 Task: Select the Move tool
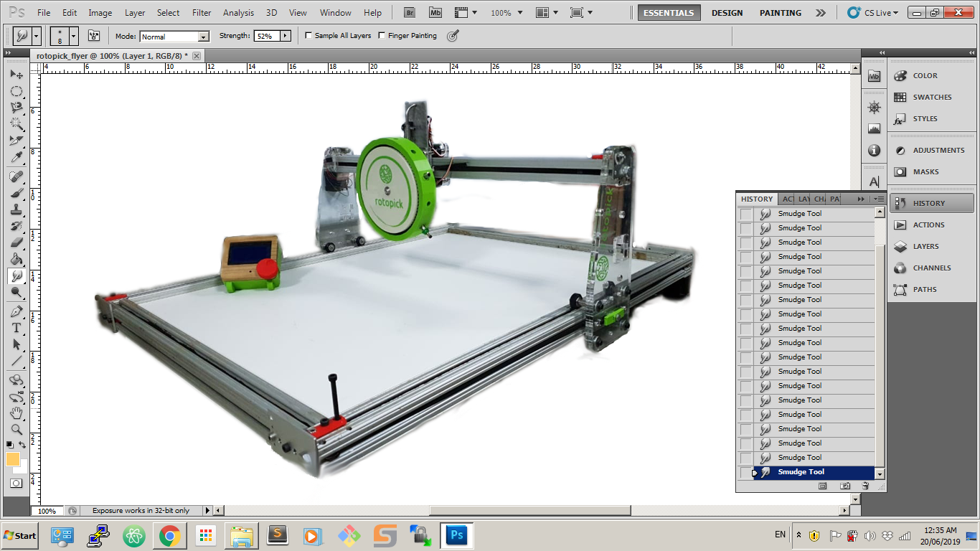[17, 75]
